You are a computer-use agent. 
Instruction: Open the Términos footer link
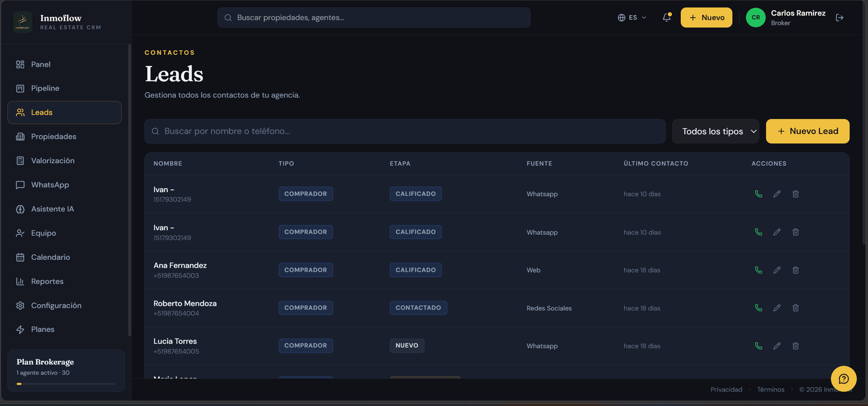point(770,389)
